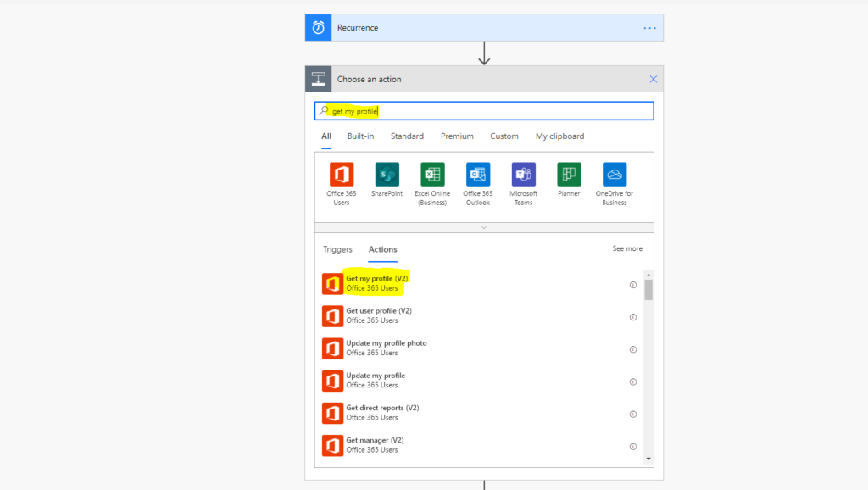The height and width of the screenshot is (490, 868).
Task: Choose the Office 365 Users connector
Action: (x=342, y=184)
